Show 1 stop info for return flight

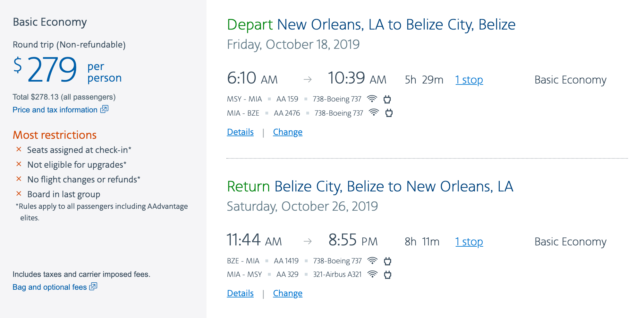469,242
